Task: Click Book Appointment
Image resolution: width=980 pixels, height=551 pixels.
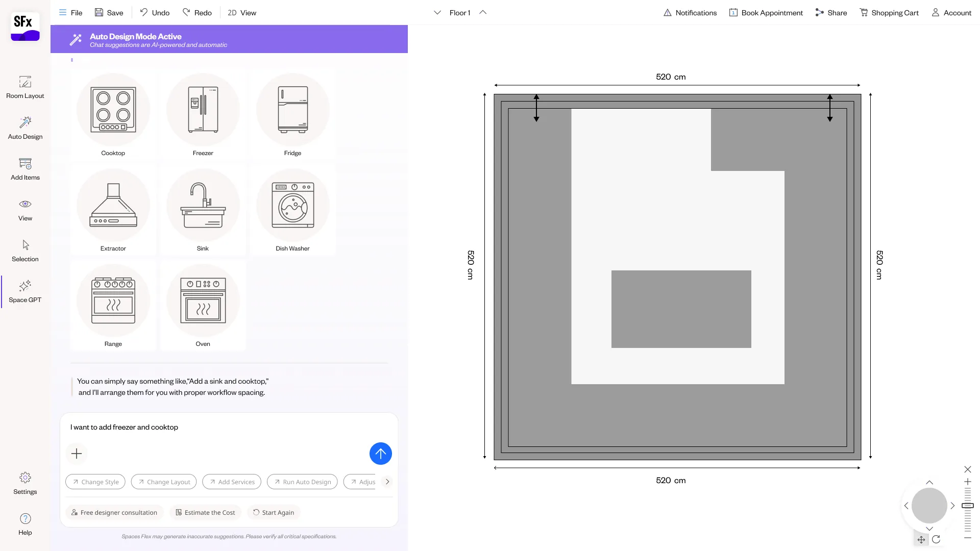Action: pyautogui.click(x=766, y=13)
